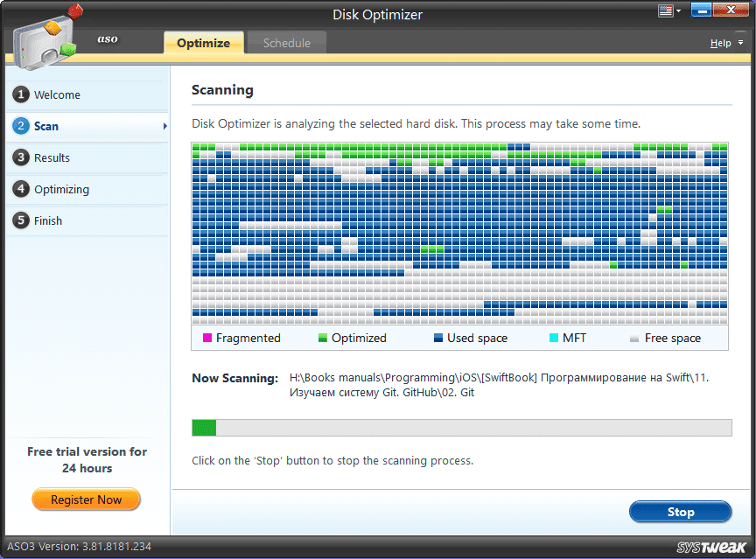This screenshot has height=559, width=756.
Task: Click the Used space legend label
Action: [x=478, y=339]
